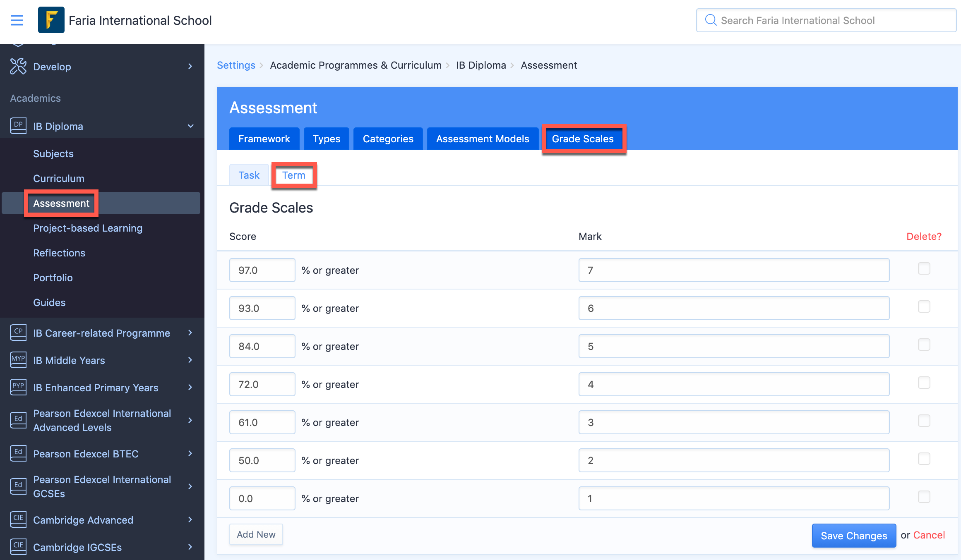Click the Pearson Edexcel International Advanced Levels icon

click(18, 414)
